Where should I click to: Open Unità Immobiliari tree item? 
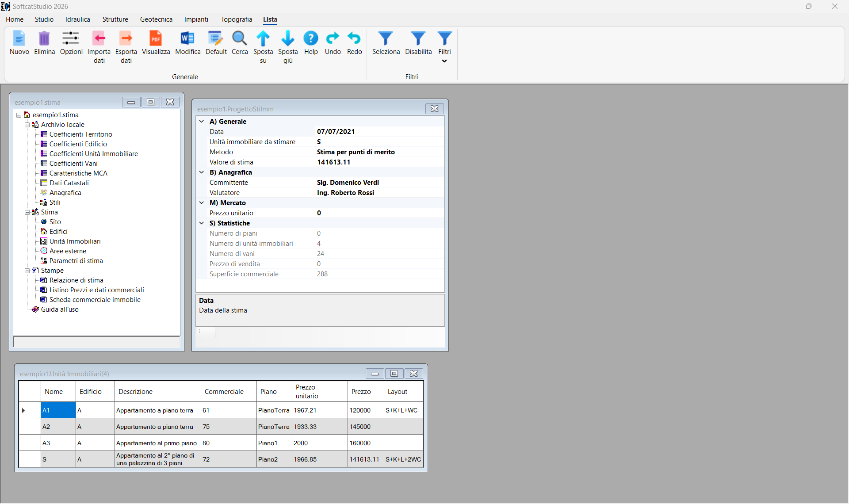pos(75,241)
